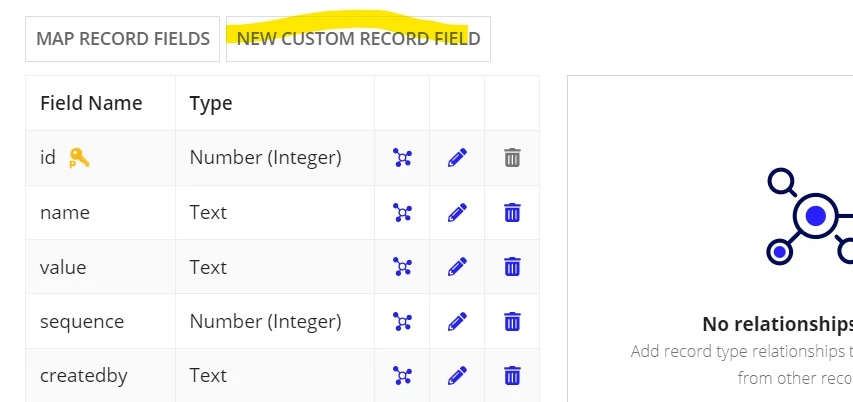
Task: Open relationships icon for value field
Action: point(403,267)
